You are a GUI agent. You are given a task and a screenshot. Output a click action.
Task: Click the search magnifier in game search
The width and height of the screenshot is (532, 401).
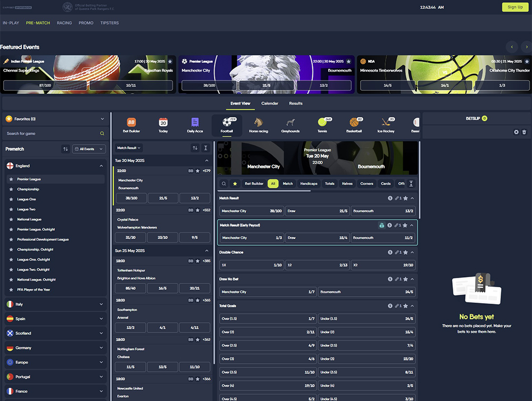(x=102, y=133)
